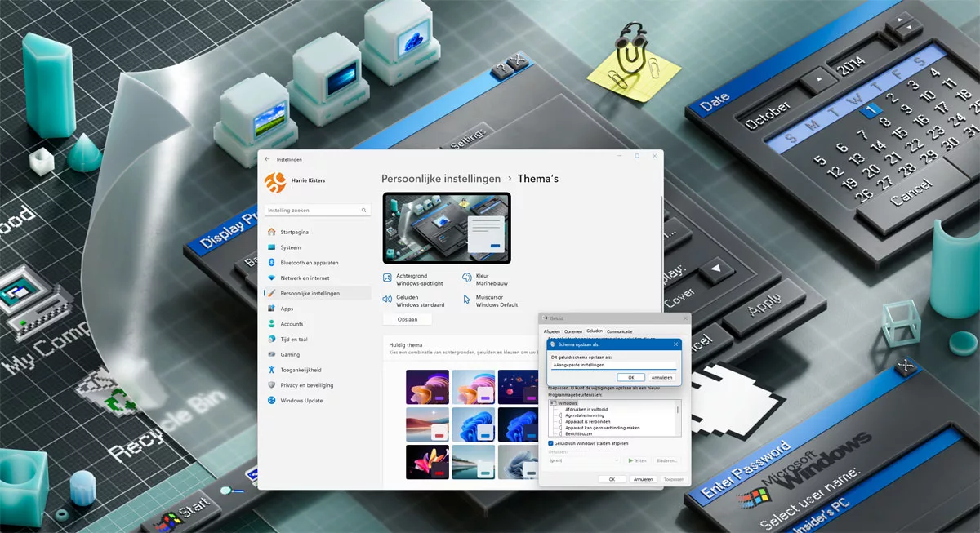Open Geluiden Windows standaard setting

click(413, 301)
